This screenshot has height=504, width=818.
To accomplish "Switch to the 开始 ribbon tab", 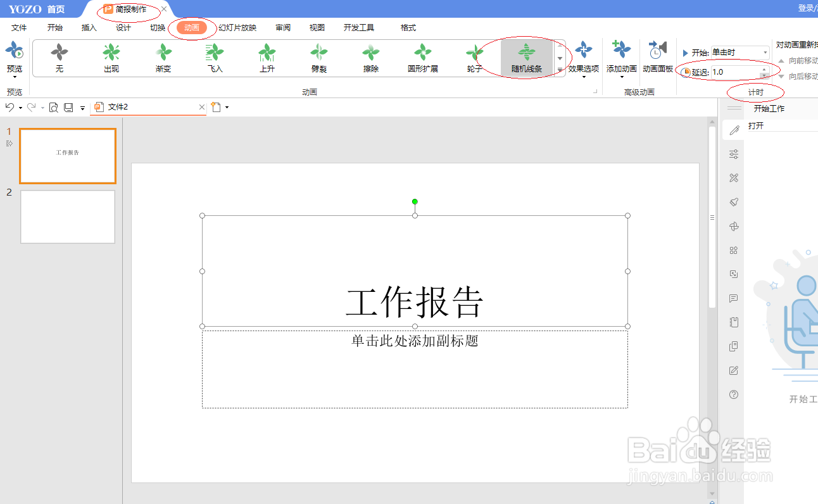I will point(55,28).
